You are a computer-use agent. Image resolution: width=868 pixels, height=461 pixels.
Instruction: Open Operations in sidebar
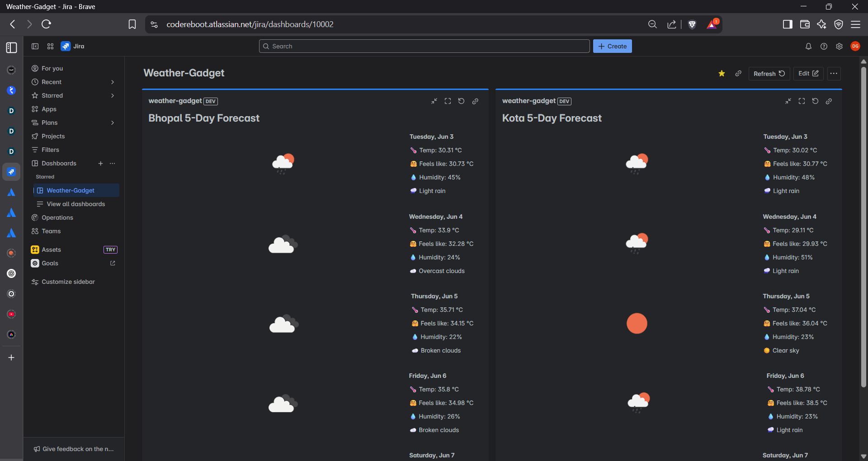(74, 217)
